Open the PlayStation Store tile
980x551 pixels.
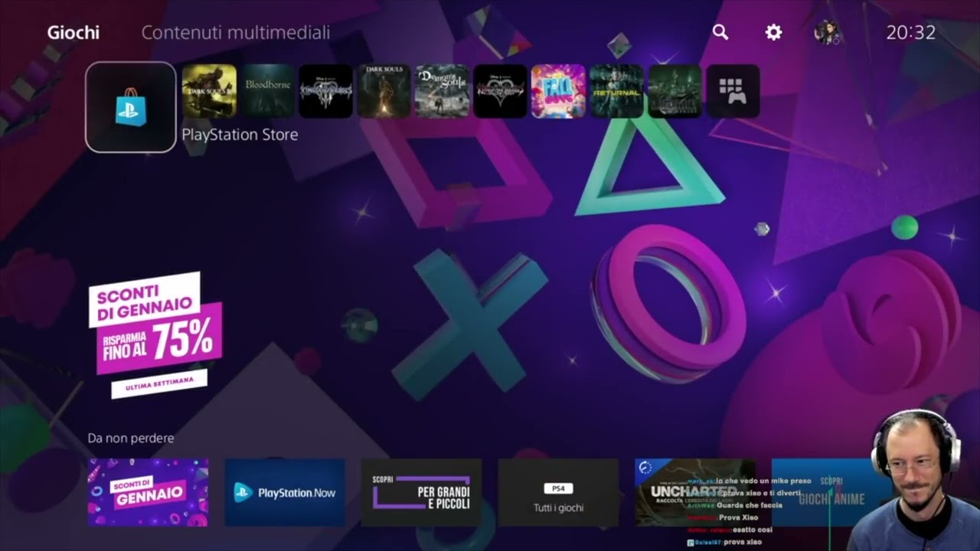pyautogui.click(x=131, y=107)
